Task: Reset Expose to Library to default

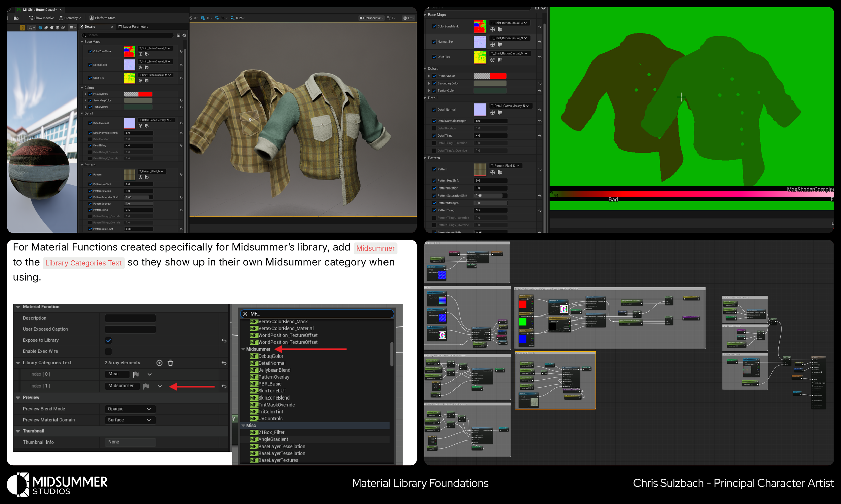Action: 224,341
